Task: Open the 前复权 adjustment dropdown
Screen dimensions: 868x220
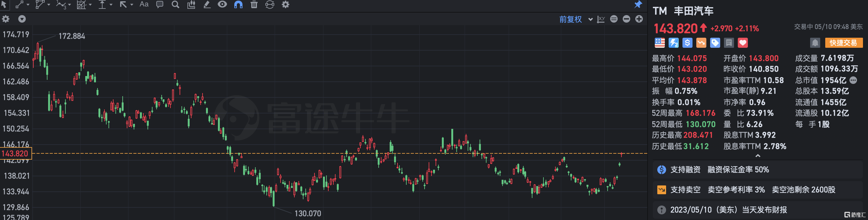Action: [576, 19]
